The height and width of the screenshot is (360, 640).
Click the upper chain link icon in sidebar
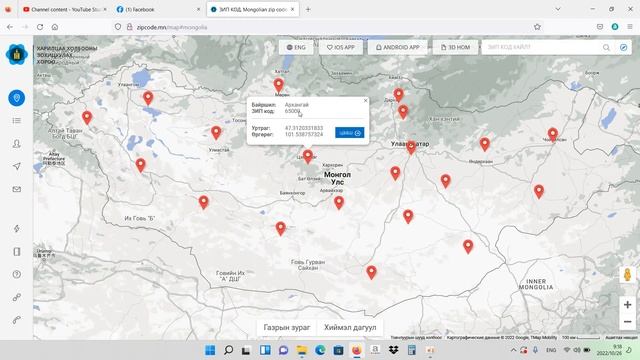tap(16, 298)
